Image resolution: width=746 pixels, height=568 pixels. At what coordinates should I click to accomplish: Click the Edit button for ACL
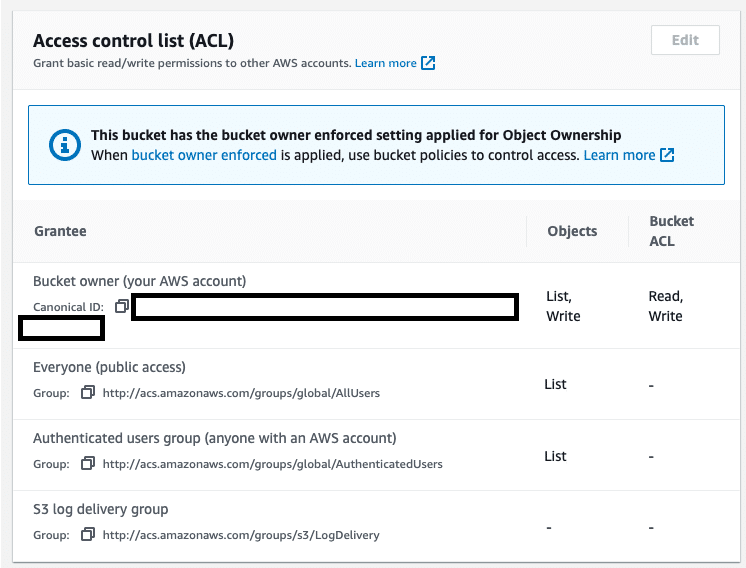pos(685,40)
